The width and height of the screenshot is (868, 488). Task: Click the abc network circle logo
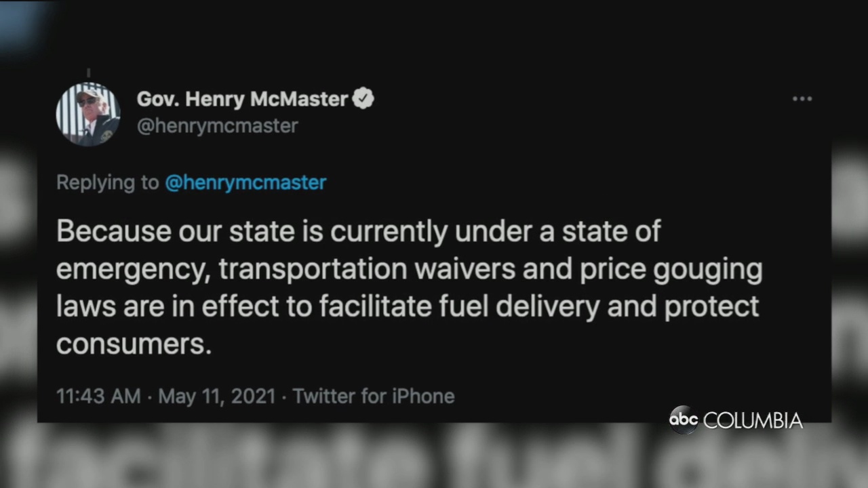(684, 420)
